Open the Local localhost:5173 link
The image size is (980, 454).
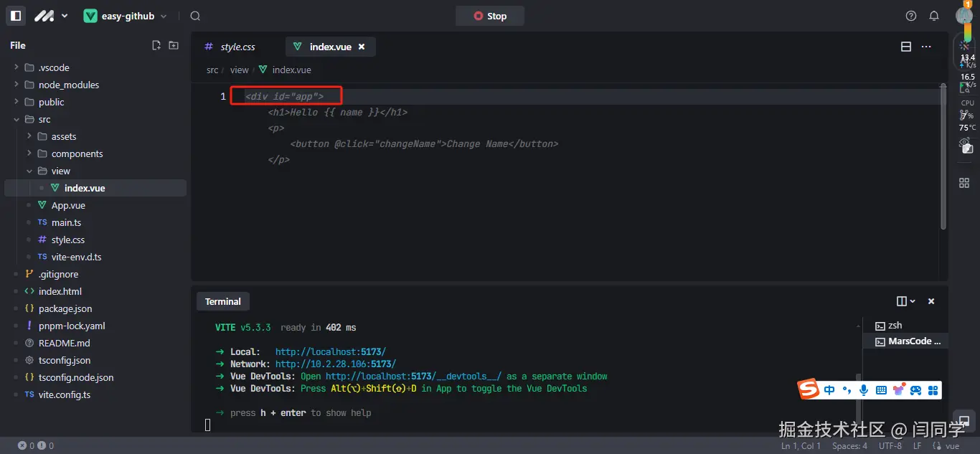click(x=331, y=352)
